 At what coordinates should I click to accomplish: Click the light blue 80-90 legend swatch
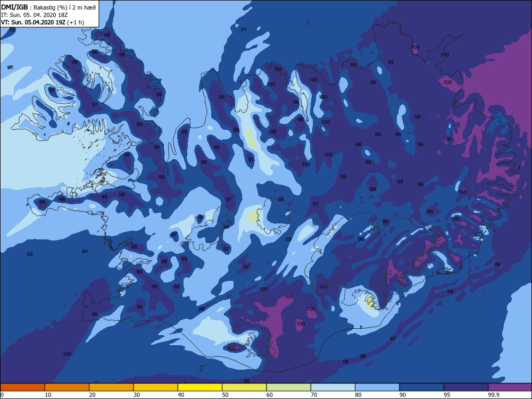[377, 387]
